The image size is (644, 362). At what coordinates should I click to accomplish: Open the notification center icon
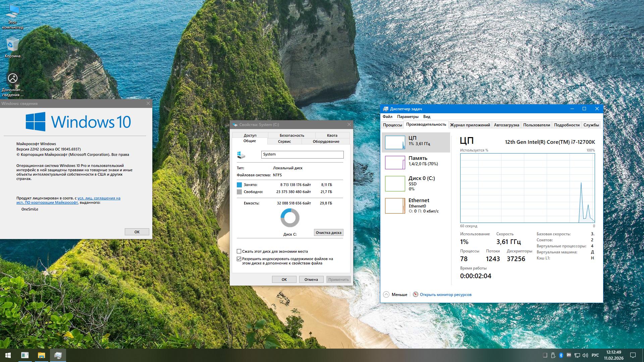tap(633, 355)
